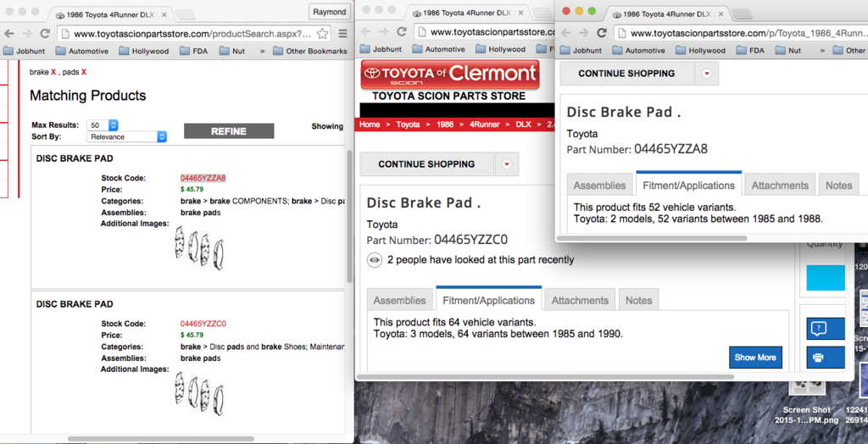Open Automotive bookmark folder in left window
This screenshot has height=444, width=868.
pos(82,51)
